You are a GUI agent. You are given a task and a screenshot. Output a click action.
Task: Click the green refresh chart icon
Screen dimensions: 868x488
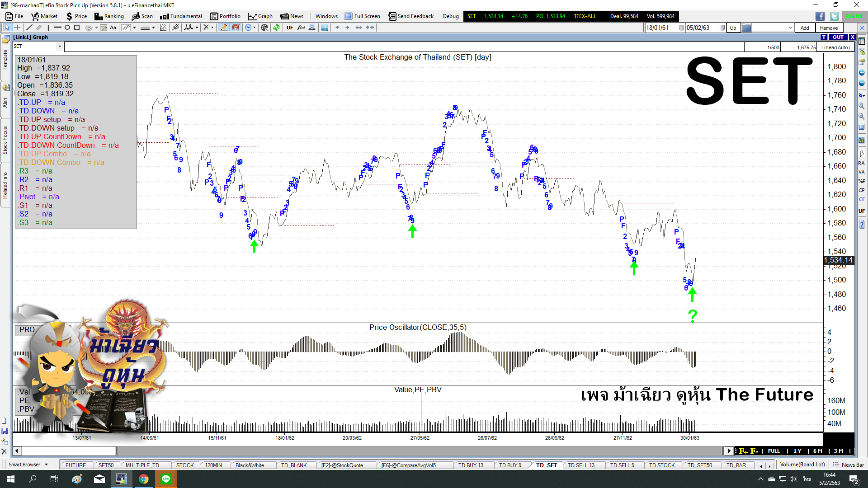(277, 28)
